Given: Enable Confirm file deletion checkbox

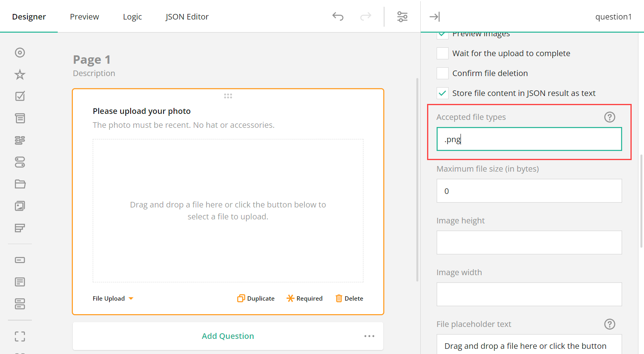Looking at the screenshot, I should [443, 73].
